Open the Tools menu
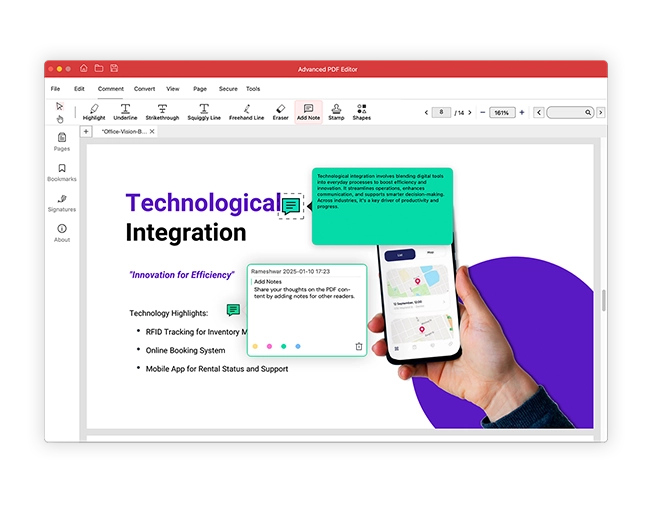The image size is (652, 506). pyautogui.click(x=253, y=89)
